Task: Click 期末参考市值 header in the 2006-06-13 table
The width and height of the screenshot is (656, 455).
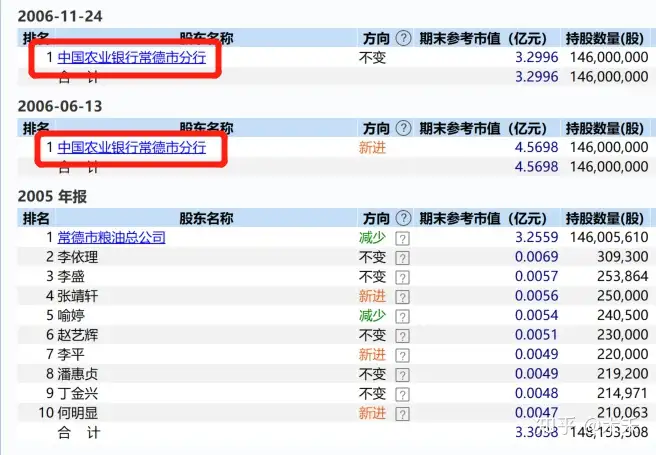Action: pos(483,128)
